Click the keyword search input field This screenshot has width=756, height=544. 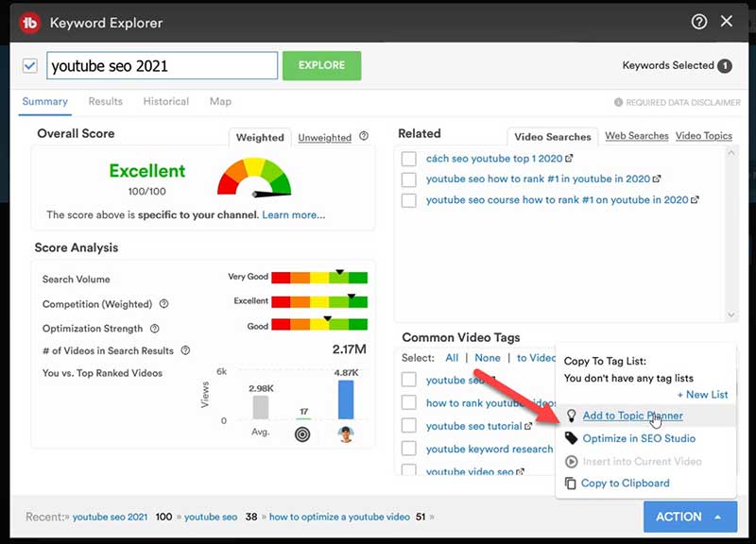[162, 66]
